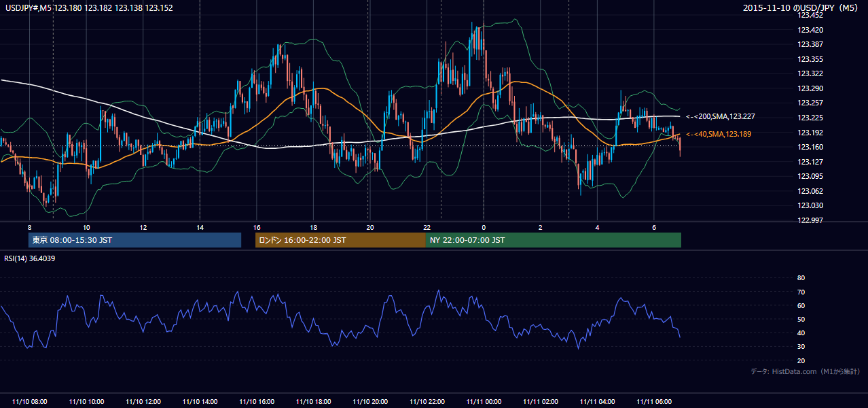The height and width of the screenshot is (408, 868).
Task: Click price scale value 123.322
Action: pyautogui.click(x=810, y=73)
